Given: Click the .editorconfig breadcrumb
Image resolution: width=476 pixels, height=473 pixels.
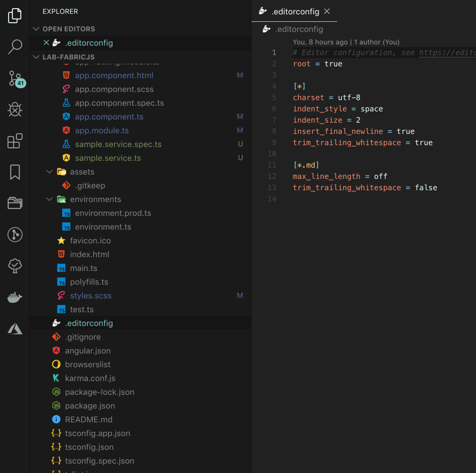Looking at the screenshot, I should [x=299, y=29].
